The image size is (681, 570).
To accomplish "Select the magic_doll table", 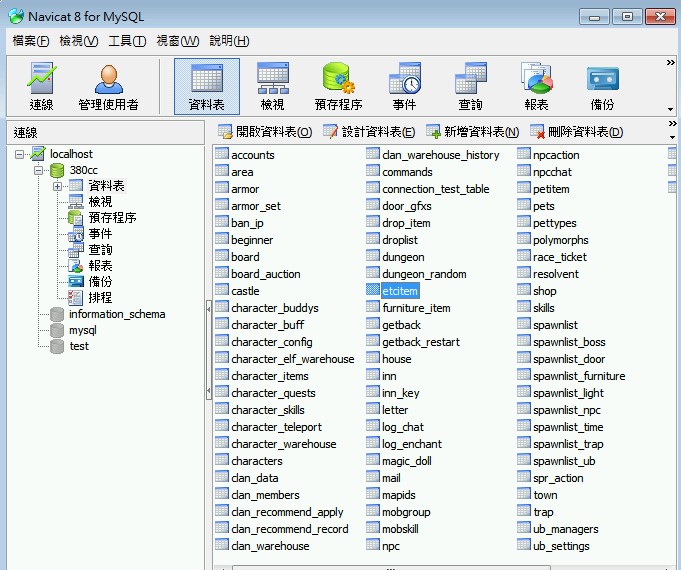I will coord(407,461).
